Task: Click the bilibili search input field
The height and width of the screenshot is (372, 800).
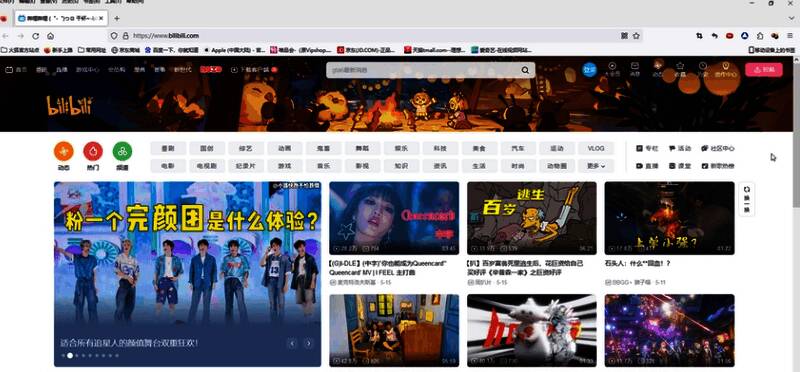Action: 423,70
